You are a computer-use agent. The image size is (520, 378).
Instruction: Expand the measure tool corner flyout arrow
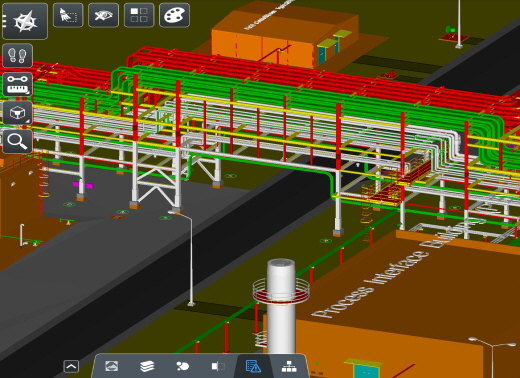tap(29, 93)
